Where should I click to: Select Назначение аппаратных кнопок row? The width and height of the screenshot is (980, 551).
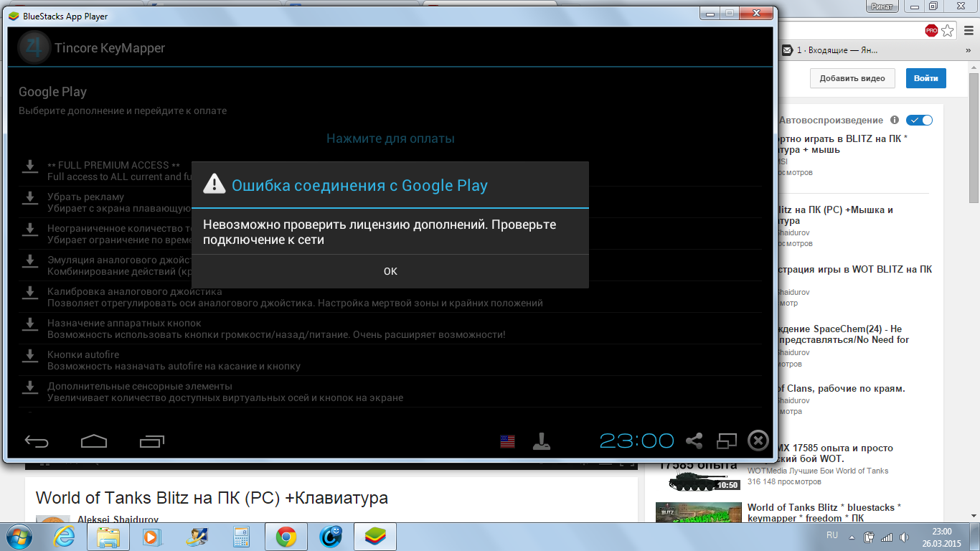390,329
